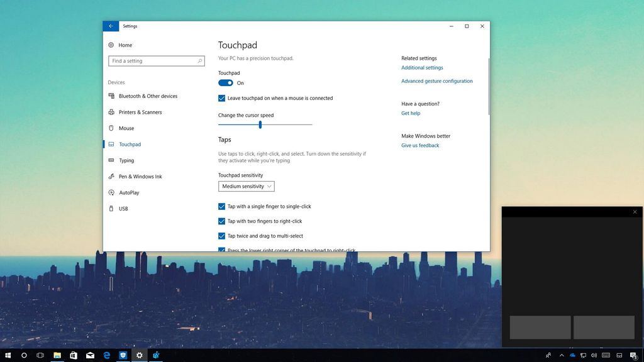Click the Give us feedback link
Viewport: 644px width, 362px height.
[419, 145]
